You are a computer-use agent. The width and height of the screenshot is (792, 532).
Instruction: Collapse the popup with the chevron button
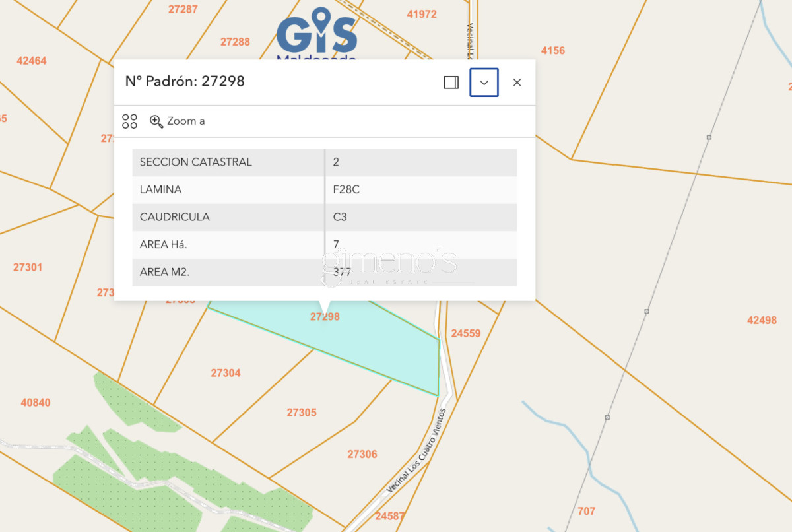(484, 83)
